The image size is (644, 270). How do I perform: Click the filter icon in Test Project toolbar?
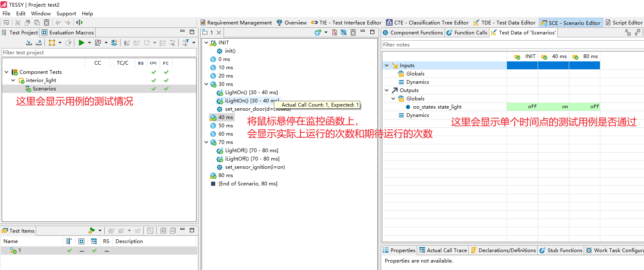(186, 42)
